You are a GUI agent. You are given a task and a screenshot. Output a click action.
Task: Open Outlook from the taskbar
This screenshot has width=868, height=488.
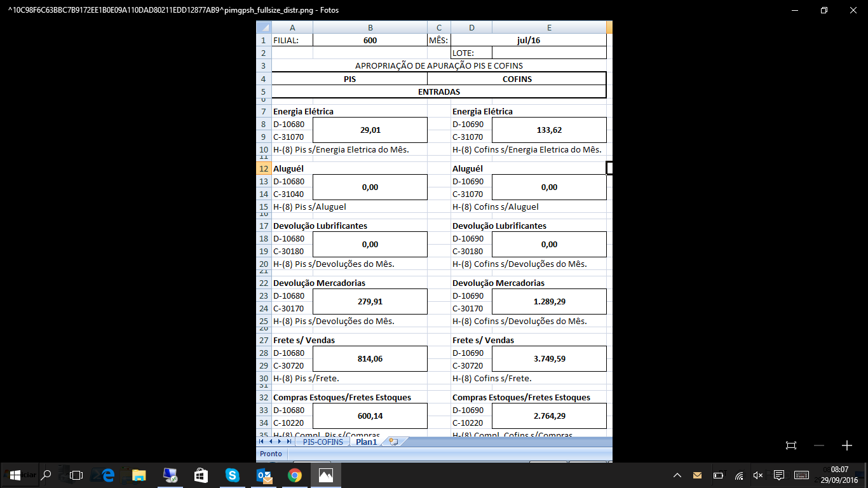click(263, 475)
